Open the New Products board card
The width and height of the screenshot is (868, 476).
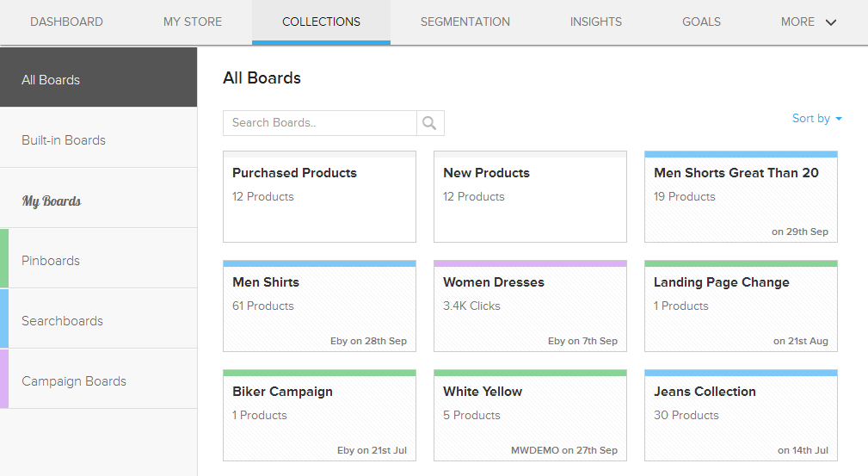(x=530, y=197)
